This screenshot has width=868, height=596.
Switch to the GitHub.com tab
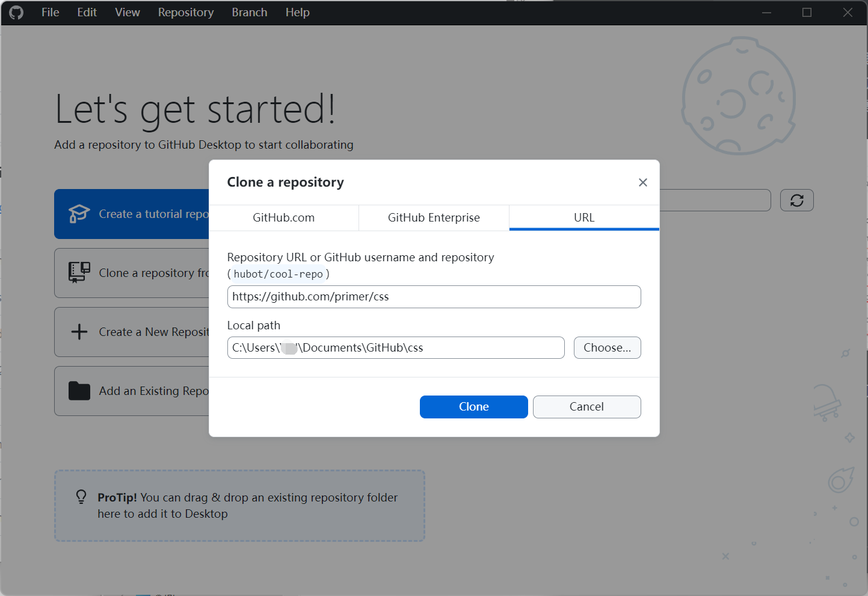click(284, 218)
